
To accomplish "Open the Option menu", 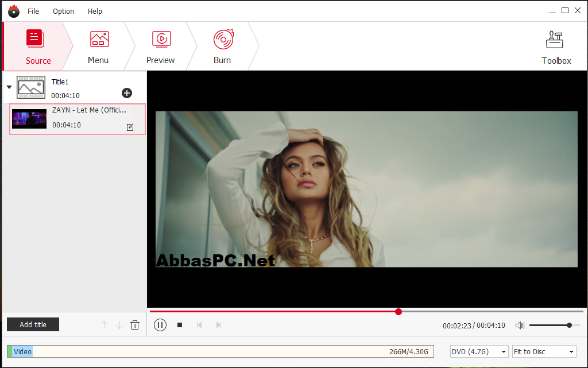I will [63, 11].
